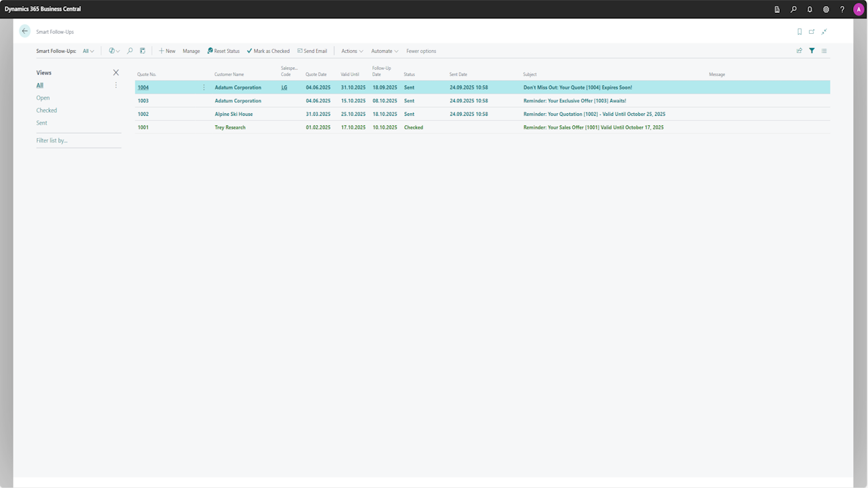Expand the Actions dropdown
Image resolution: width=868 pixels, height=488 pixels.
click(352, 51)
